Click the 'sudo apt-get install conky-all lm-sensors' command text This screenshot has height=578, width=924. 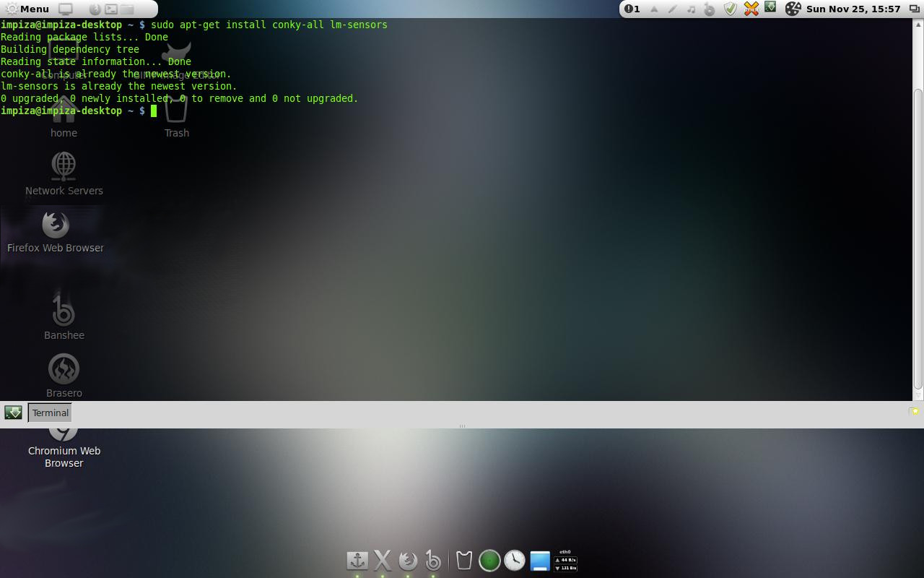(269, 25)
